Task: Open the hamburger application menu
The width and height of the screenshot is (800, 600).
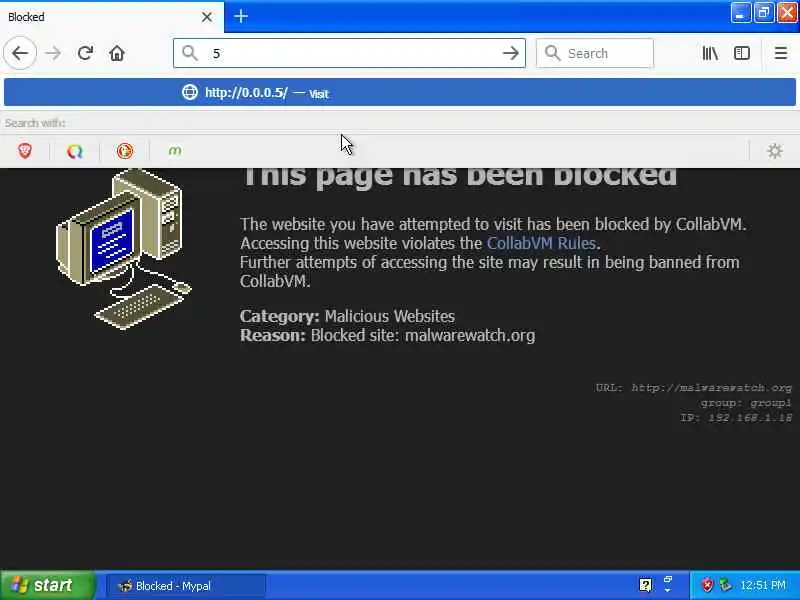Action: [x=780, y=53]
